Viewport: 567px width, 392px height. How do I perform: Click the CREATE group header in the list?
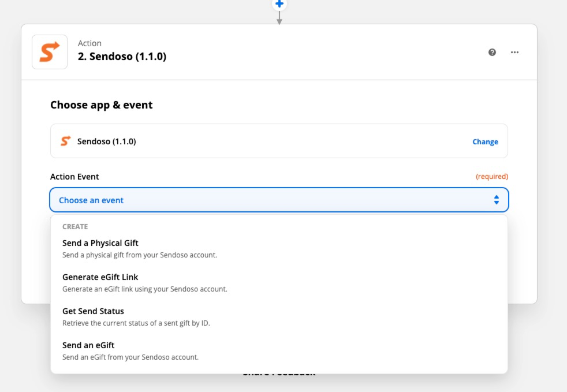coord(75,227)
